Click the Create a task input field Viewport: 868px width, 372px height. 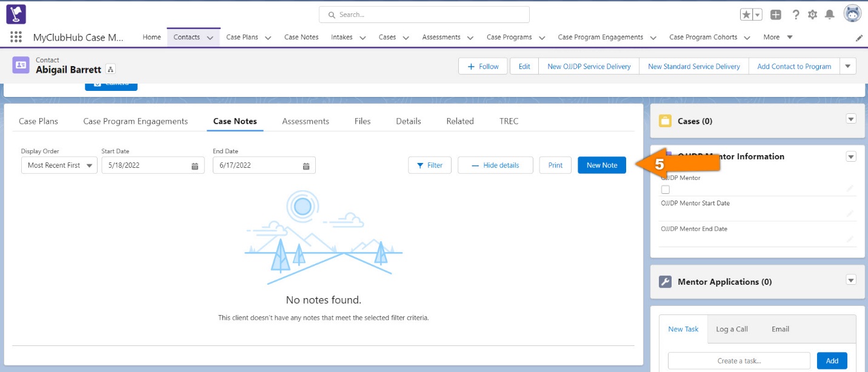pos(739,360)
